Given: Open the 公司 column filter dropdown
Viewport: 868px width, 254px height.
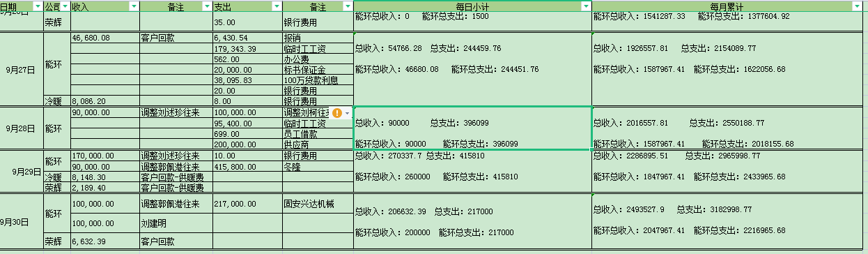Looking at the screenshot, I should [65, 6].
